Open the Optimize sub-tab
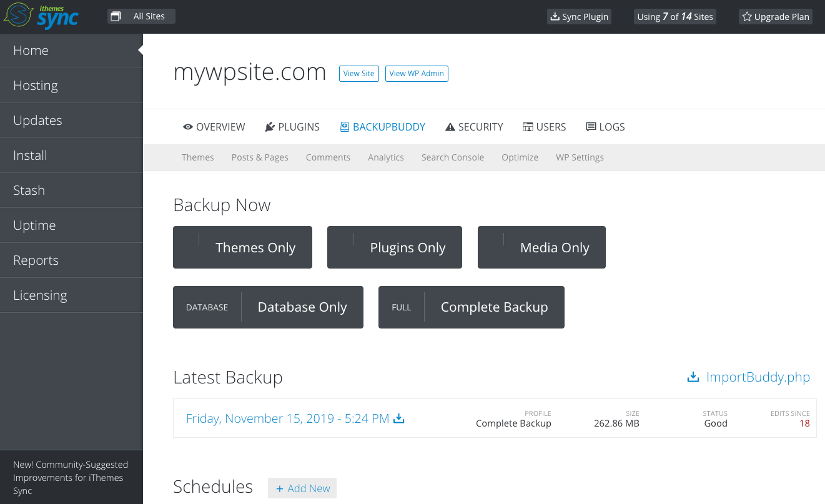The height and width of the screenshot is (504, 825). pyautogui.click(x=520, y=157)
